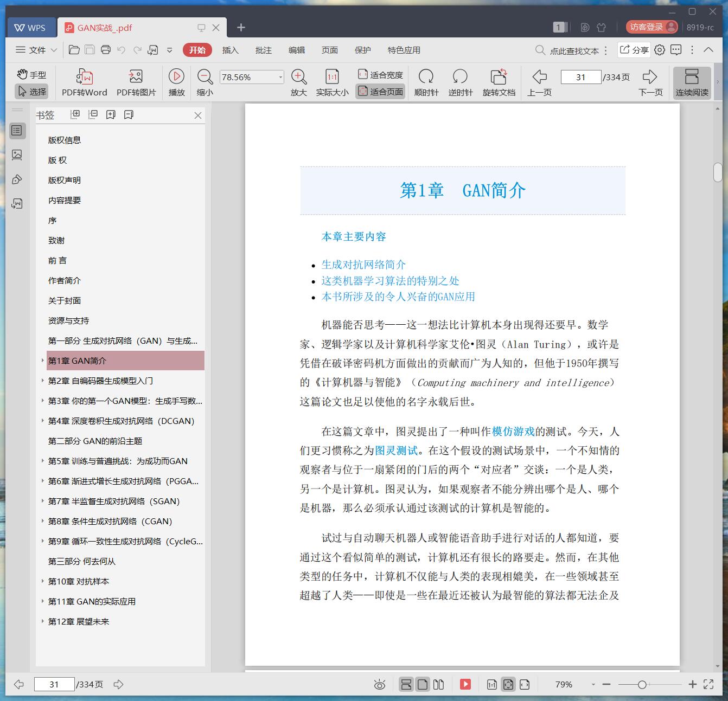
Task: Click the open file folder icon
Action: [74, 50]
